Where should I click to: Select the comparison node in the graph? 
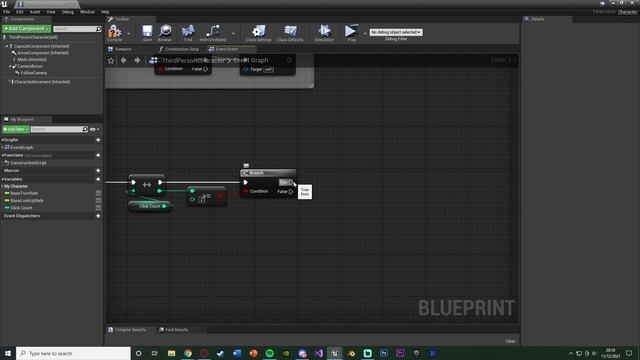click(x=207, y=196)
